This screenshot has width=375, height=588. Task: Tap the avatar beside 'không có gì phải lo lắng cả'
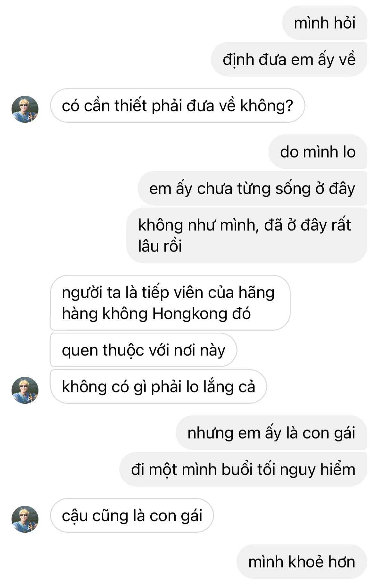(25, 390)
